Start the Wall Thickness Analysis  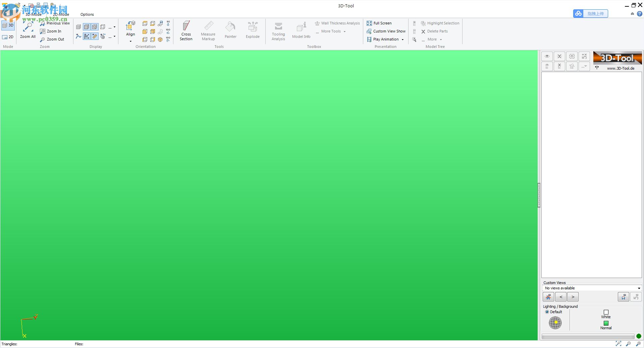coord(337,23)
